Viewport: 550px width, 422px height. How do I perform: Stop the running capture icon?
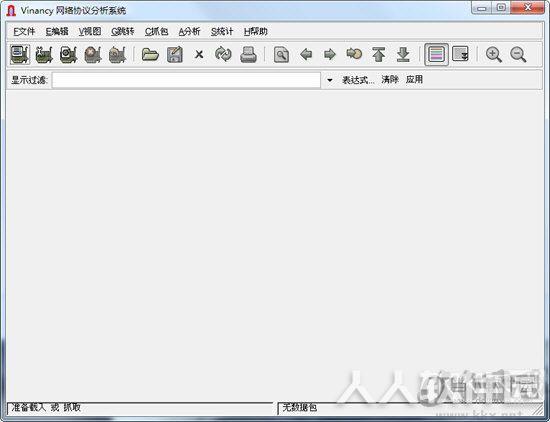point(93,55)
